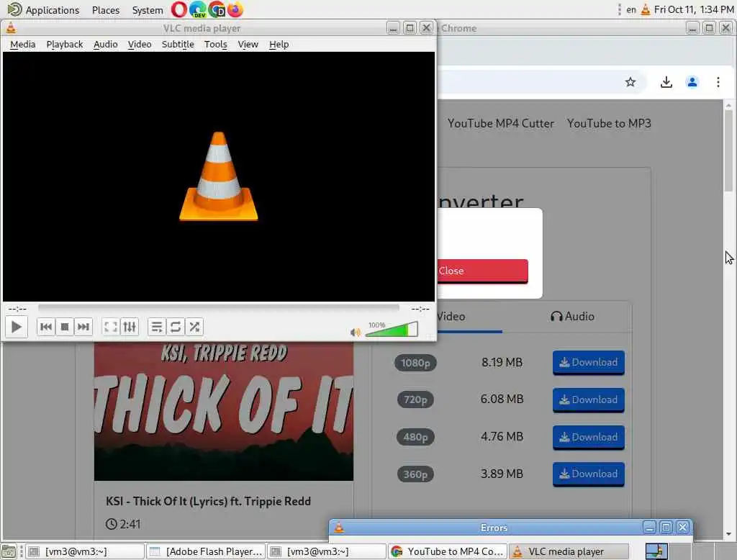The width and height of the screenshot is (737, 560).
Task: Launch Opera from the top panel
Action: (178, 9)
